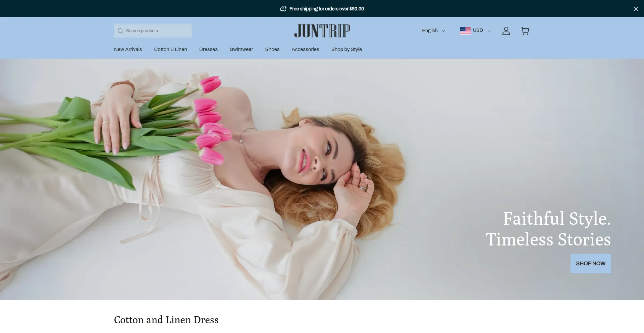Open Shop by Style menu
The image size is (644, 333).
(x=346, y=49)
